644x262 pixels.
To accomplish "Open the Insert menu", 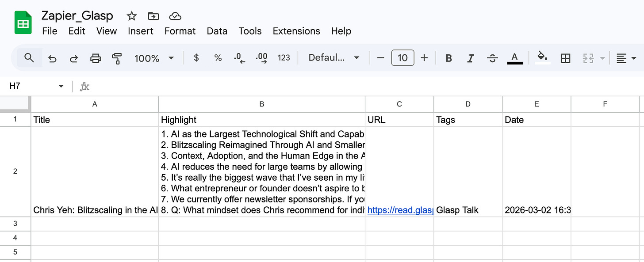I will click(141, 31).
